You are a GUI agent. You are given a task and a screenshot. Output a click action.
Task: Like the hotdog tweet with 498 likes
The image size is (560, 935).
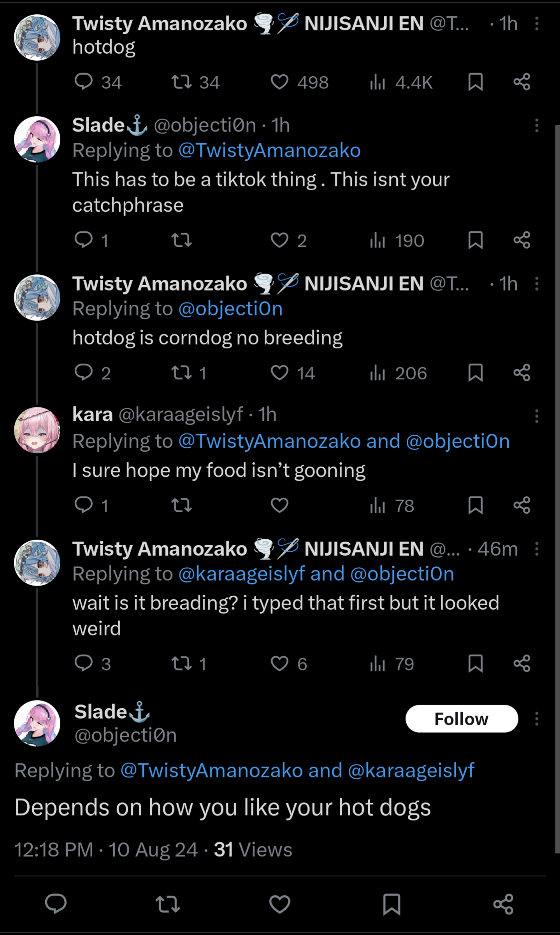[x=279, y=82]
